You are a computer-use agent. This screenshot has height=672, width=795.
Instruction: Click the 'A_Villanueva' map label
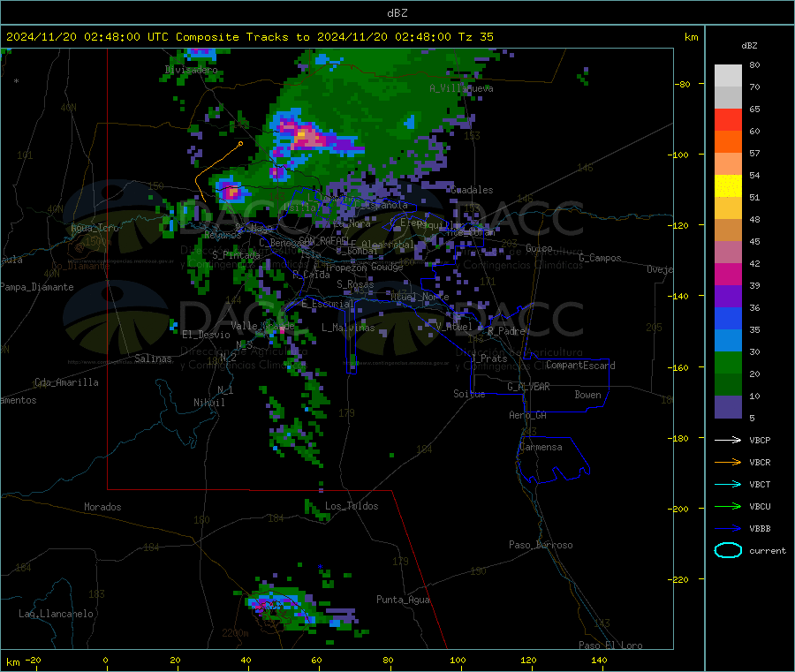pyautogui.click(x=461, y=88)
